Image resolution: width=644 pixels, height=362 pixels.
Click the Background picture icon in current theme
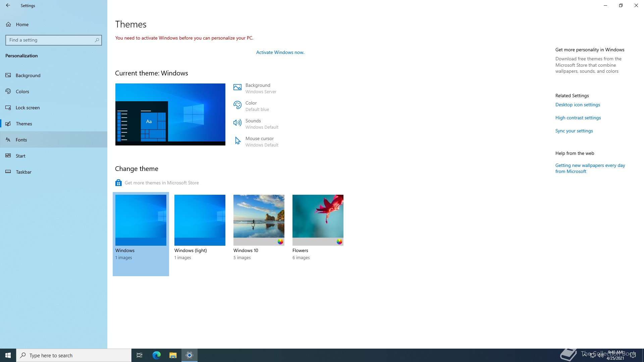point(237,87)
